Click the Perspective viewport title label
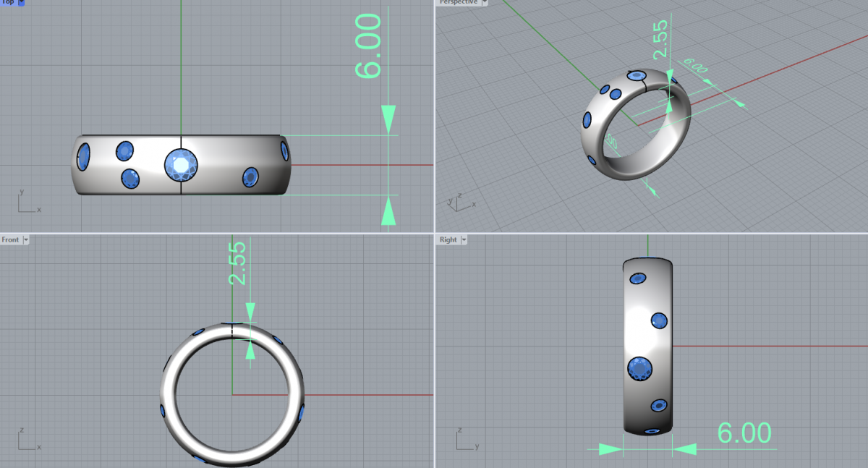Viewport: 868px width, 468px height. [x=459, y=2]
